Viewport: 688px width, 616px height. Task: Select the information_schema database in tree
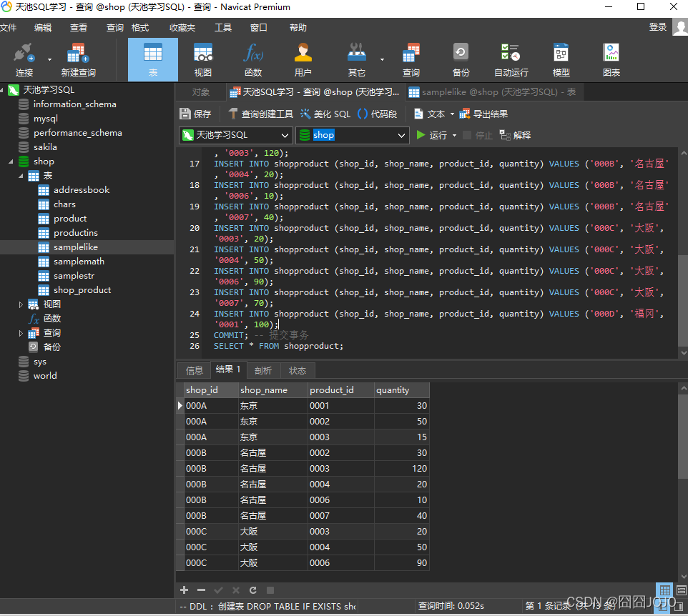(74, 104)
